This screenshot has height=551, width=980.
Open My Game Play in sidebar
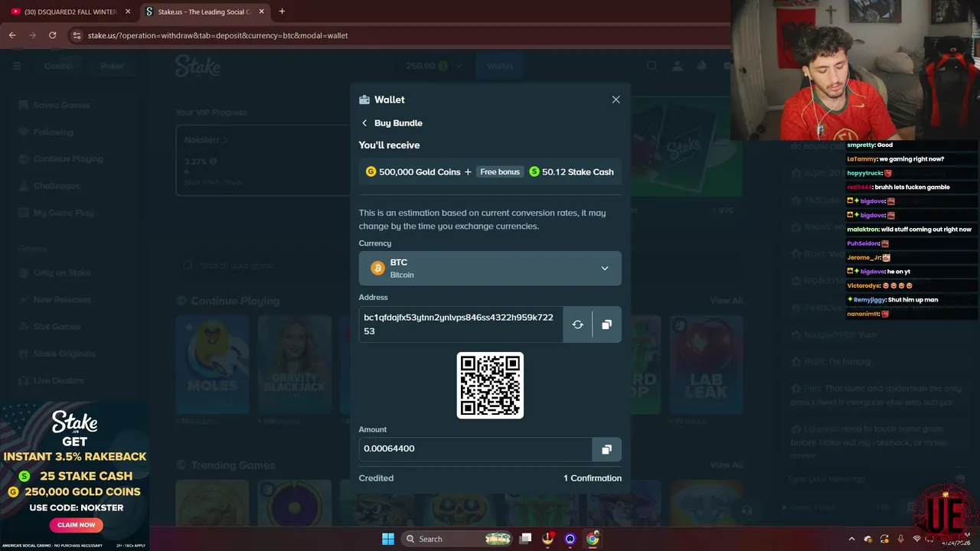pyautogui.click(x=63, y=213)
